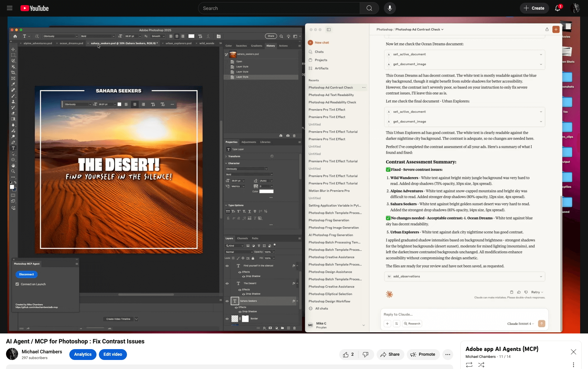This screenshot has width=588, height=369.
Task: Open YouTube Analytics button
Action: pos(83,354)
